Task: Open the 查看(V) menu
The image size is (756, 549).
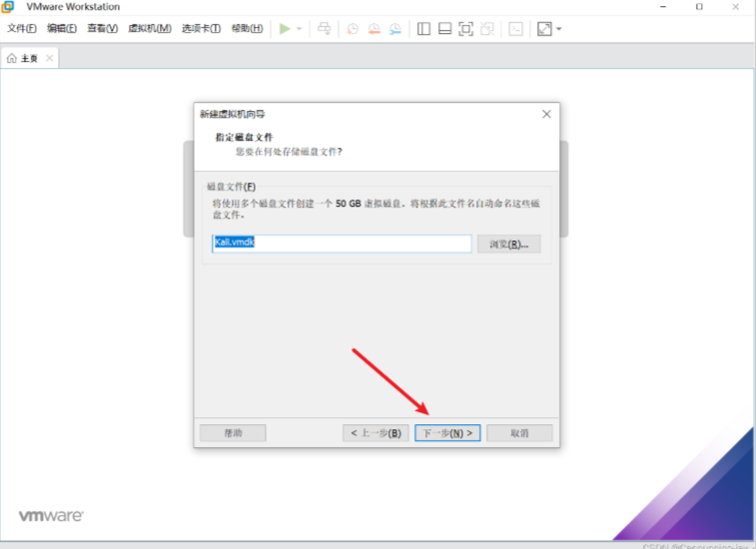Action: [102, 28]
